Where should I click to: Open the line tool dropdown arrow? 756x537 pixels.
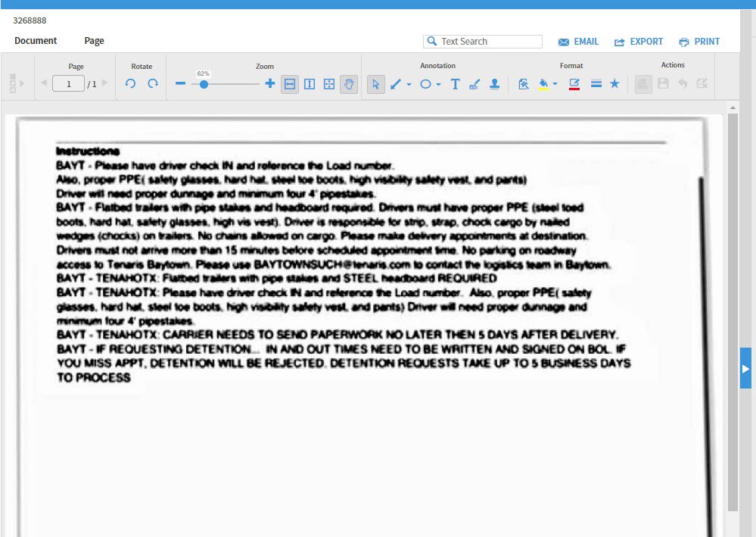pos(409,84)
